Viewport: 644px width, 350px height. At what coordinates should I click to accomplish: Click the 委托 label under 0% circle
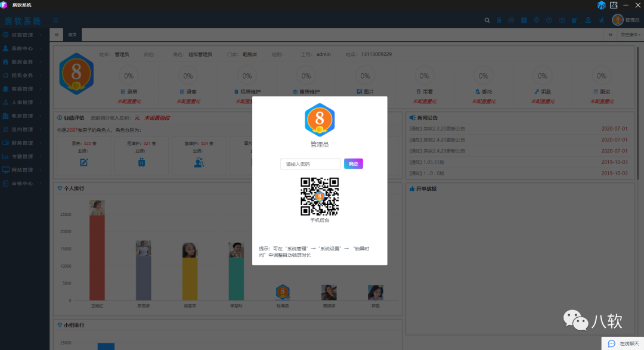tap(484, 92)
